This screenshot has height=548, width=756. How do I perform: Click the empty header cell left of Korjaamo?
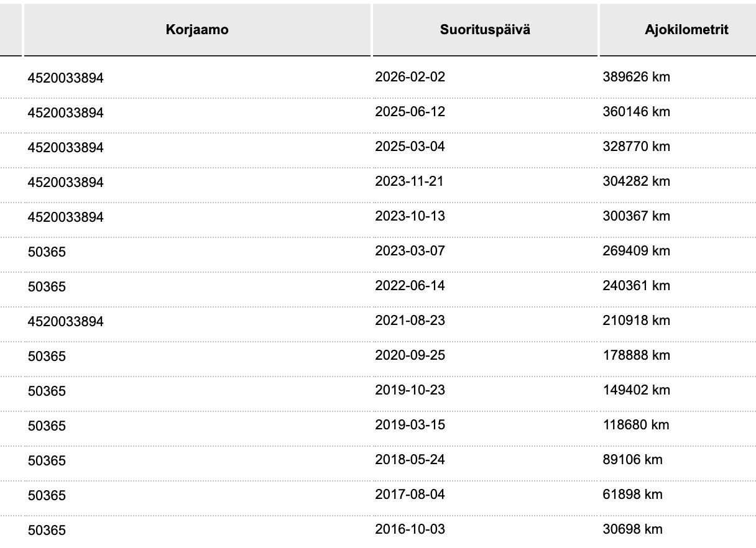point(11,30)
